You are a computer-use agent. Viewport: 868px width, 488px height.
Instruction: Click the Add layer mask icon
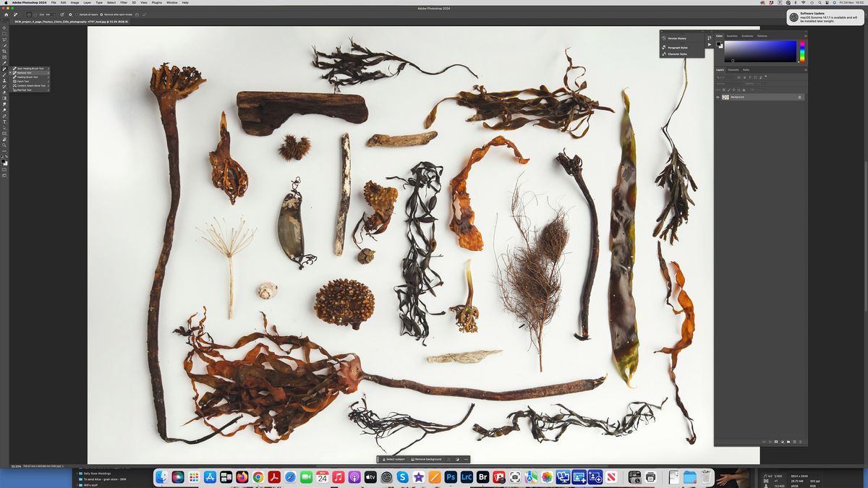click(776, 441)
